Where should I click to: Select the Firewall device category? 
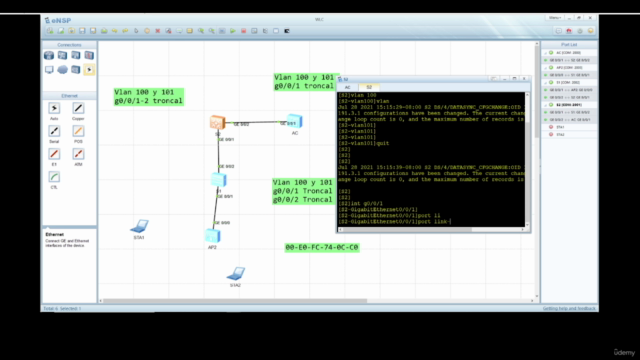click(x=89, y=55)
